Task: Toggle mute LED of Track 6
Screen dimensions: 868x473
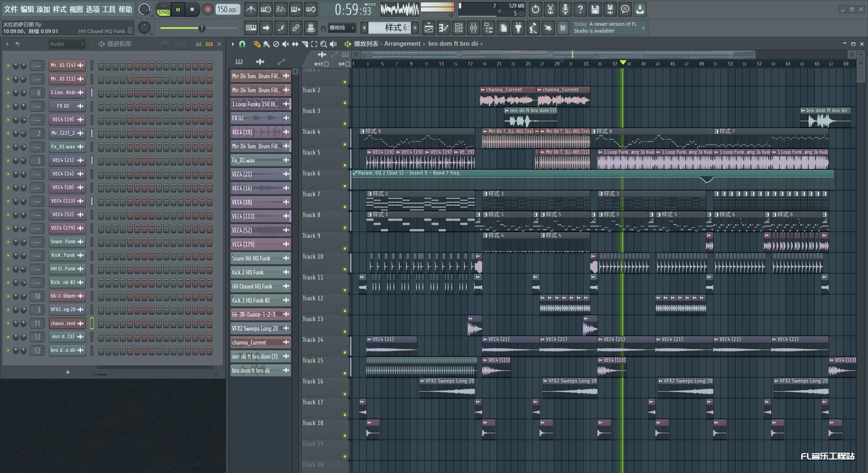Action: coord(345,186)
